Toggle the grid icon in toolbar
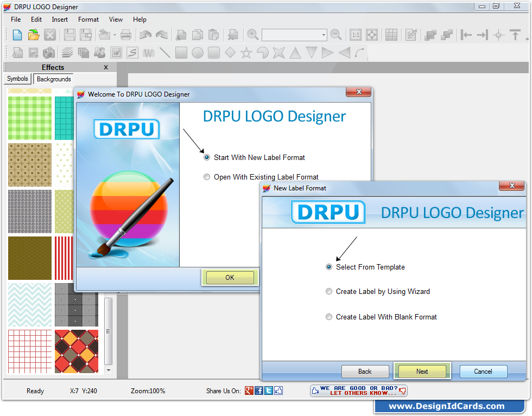 [x=391, y=35]
